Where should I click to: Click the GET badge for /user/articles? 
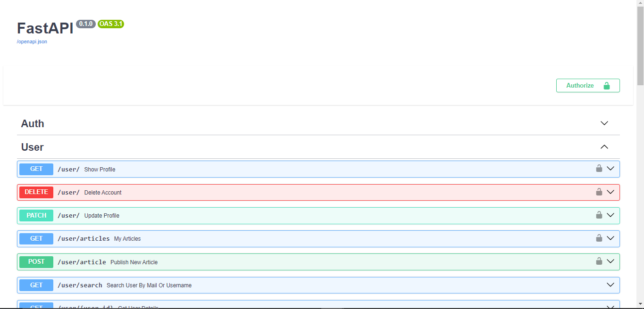click(x=36, y=238)
